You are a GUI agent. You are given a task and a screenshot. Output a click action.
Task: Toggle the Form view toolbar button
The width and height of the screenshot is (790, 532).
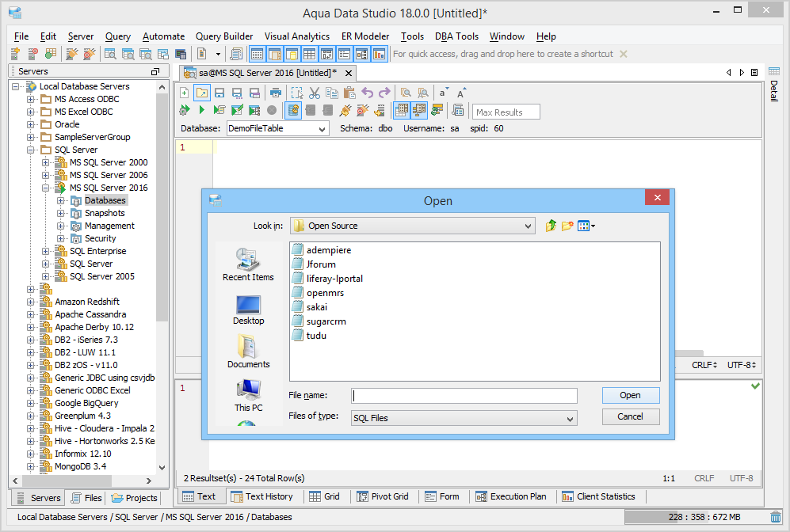coord(344,53)
